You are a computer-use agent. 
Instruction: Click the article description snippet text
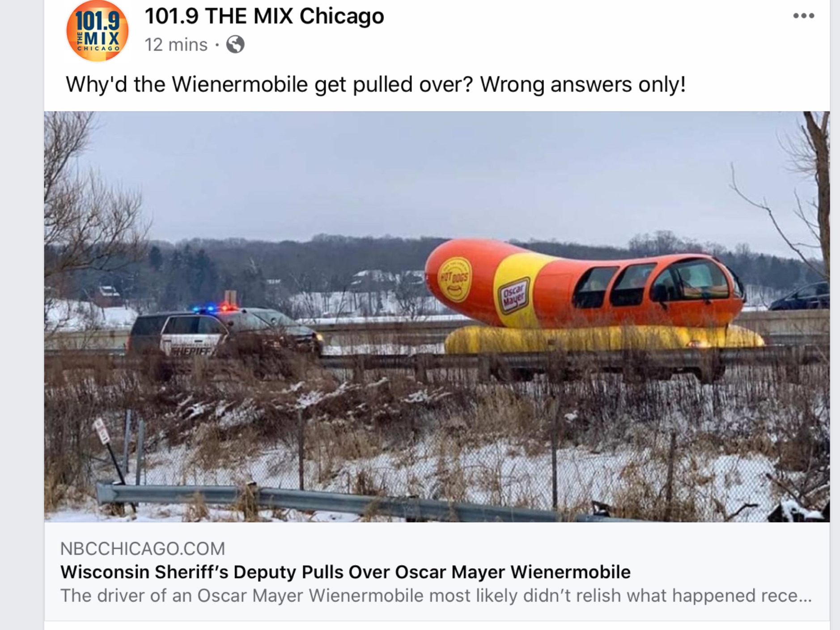(x=436, y=596)
